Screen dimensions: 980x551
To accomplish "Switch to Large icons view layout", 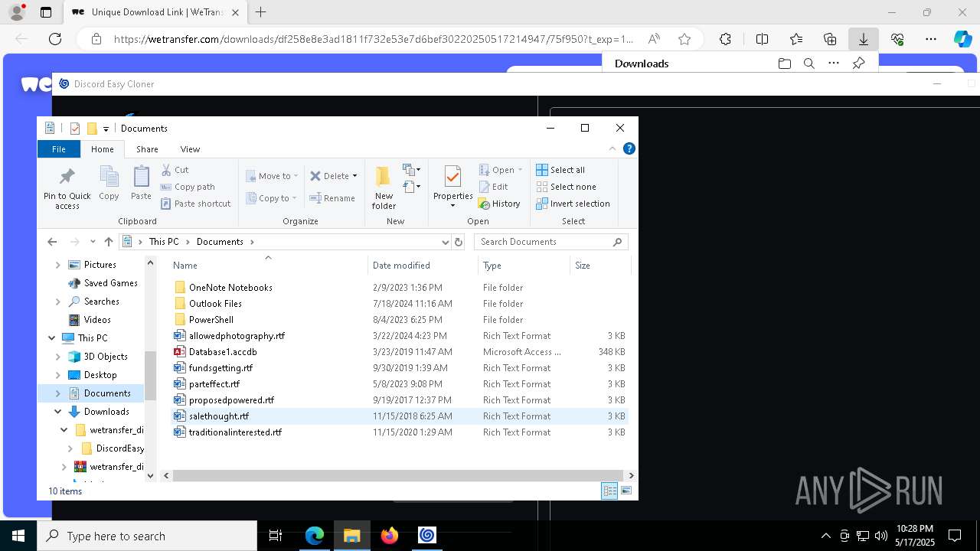I will coord(626,491).
